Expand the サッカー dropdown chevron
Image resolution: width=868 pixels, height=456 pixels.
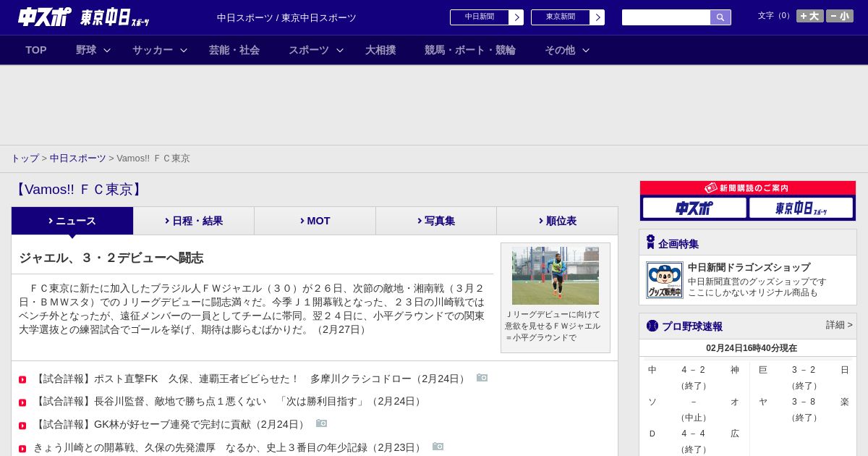(x=184, y=50)
